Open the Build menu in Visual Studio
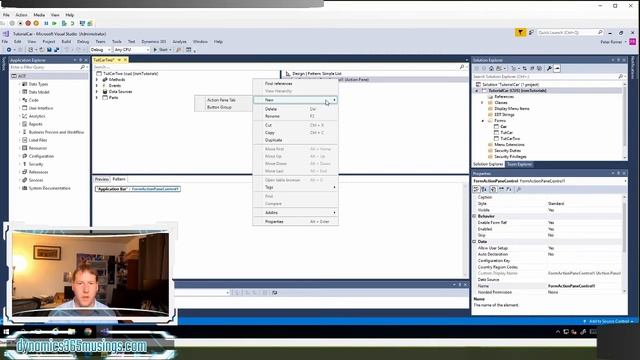The width and height of the screenshot is (640, 360). point(66,42)
